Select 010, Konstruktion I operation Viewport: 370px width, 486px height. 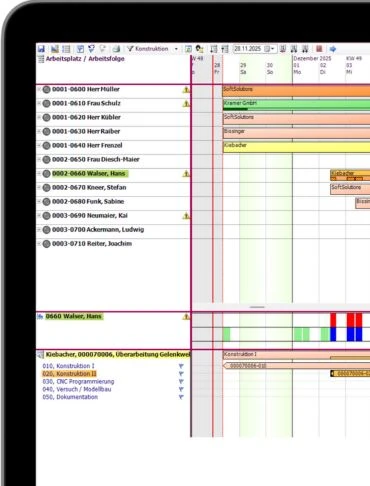tap(68, 366)
